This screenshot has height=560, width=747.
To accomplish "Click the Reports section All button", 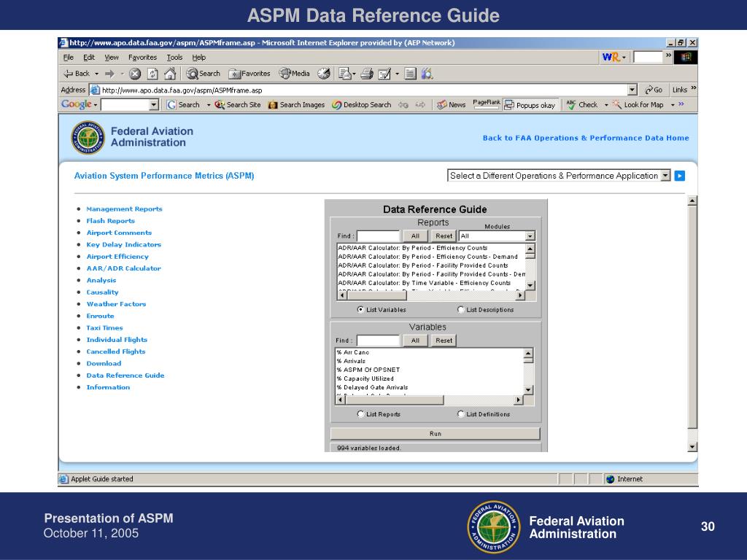I will 415,236.
